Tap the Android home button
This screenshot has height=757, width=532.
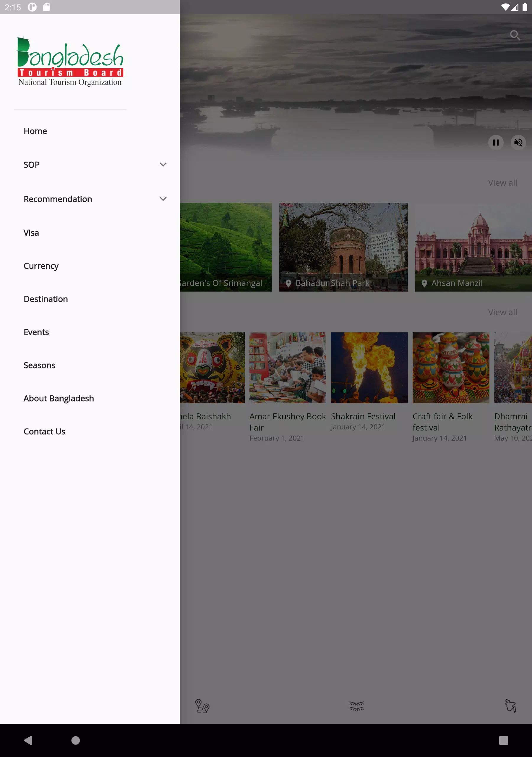[x=75, y=740]
